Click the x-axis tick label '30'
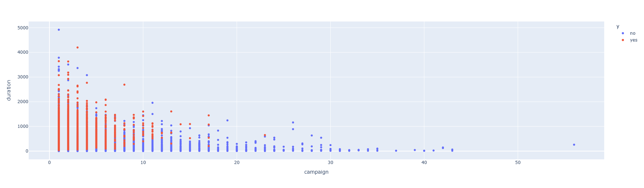 tap(330, 163)
